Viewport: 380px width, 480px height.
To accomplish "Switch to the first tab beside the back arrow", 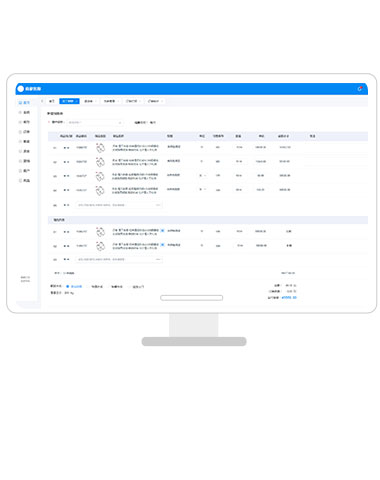I will point(52,101).
